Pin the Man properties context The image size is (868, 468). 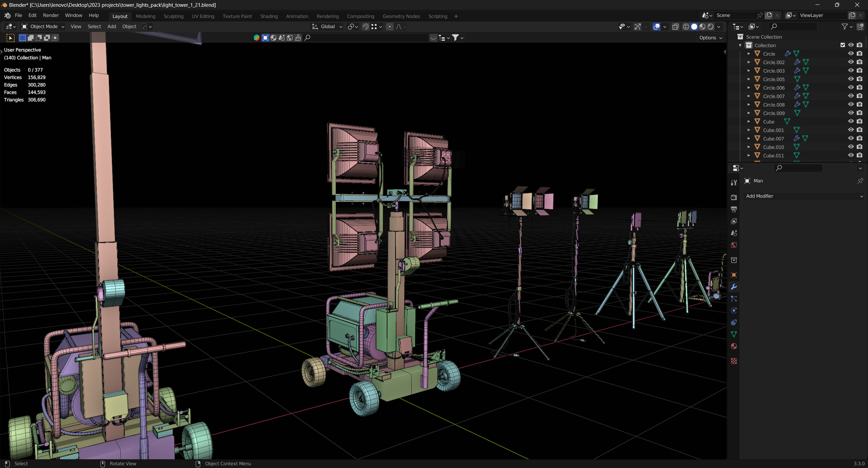coord(860,181)
